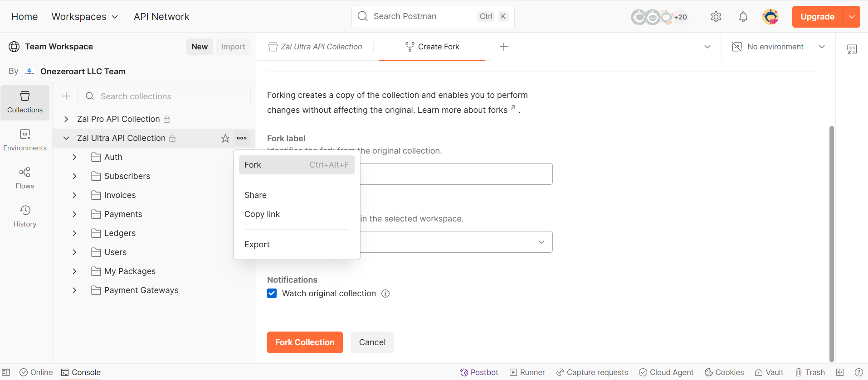This screenshot has height=380, width=868.
Task: Expand the Subscribers folder
Action: pos(74,176)
